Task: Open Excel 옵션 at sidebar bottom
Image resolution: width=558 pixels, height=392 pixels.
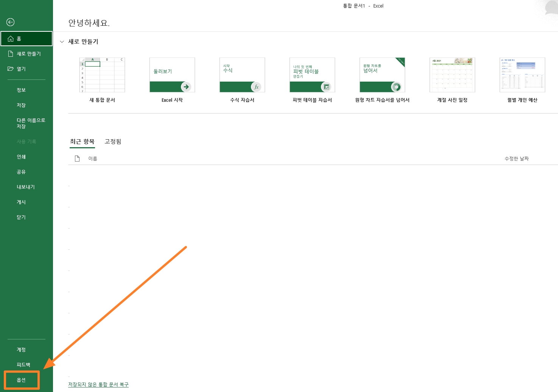Action: click(21, 380)
